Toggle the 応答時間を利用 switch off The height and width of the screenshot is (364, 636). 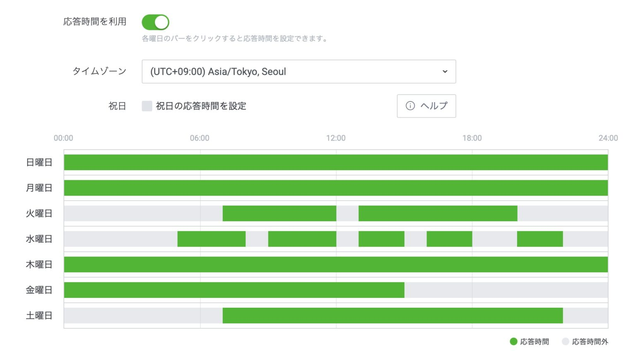pyautogui.click(x=155, y=22)
